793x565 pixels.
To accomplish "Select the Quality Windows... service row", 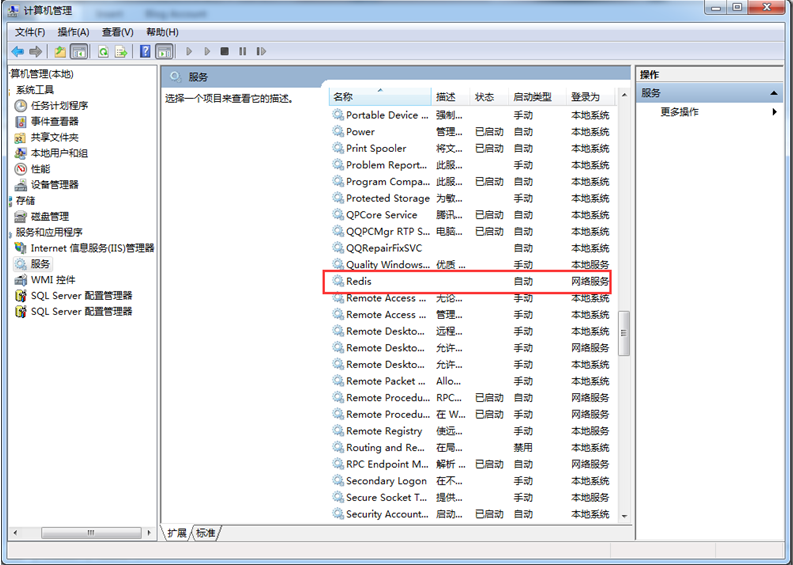I will [x=471, y=265].
